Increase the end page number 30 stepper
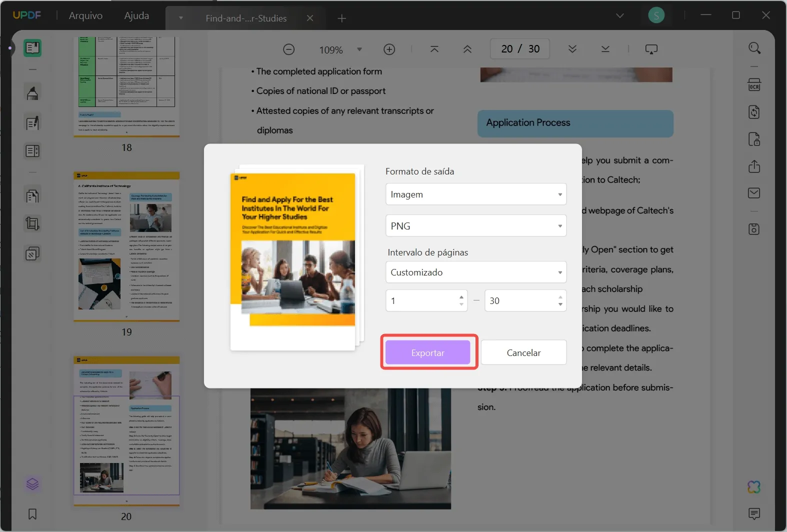 tap(560, 297)
